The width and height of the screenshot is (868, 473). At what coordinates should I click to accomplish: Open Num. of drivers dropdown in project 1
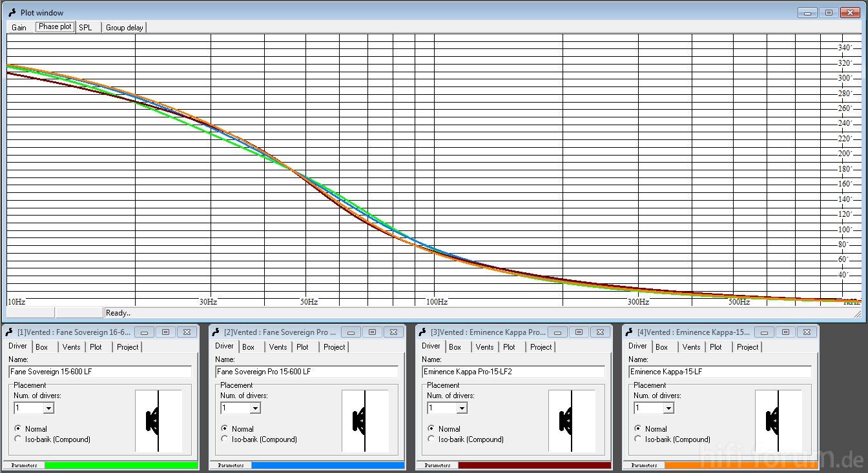(x=48, y=408)
